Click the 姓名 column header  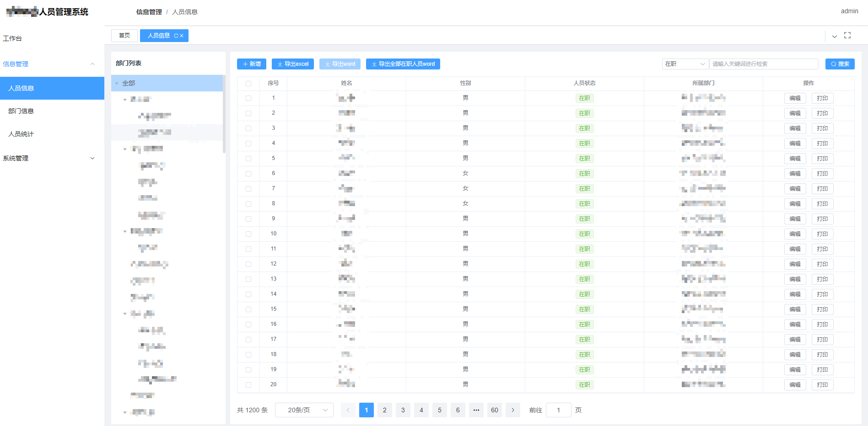347,83
